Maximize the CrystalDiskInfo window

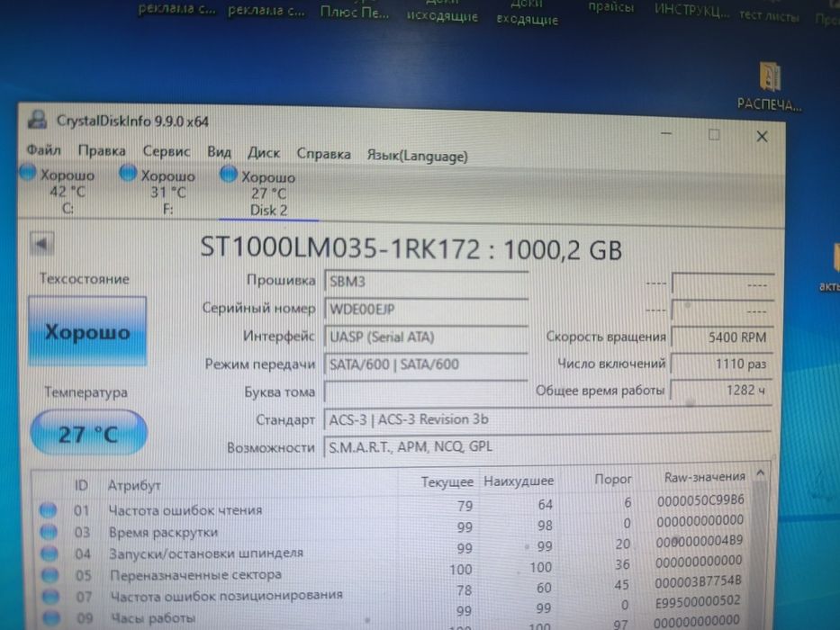[714, 134]
